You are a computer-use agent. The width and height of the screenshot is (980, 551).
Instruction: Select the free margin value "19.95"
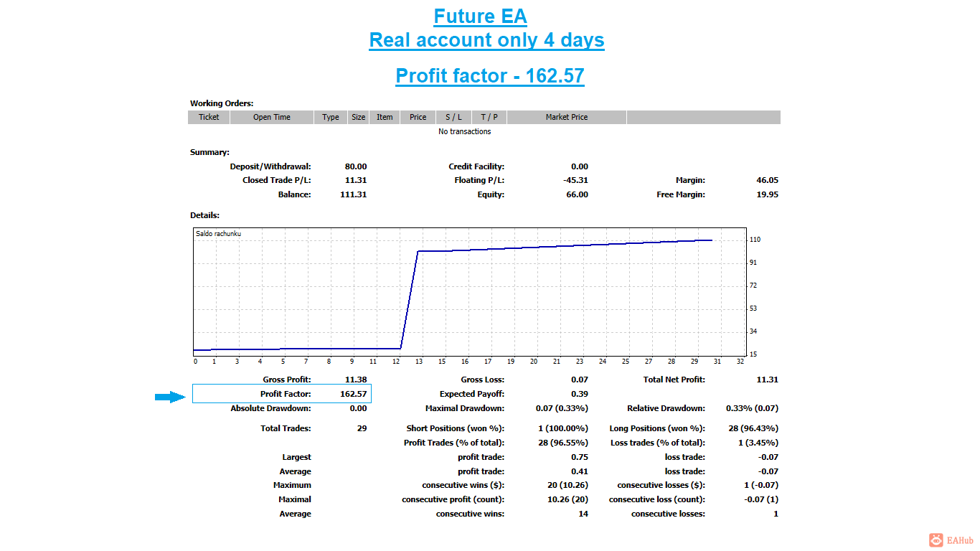(x=767, y=194)
